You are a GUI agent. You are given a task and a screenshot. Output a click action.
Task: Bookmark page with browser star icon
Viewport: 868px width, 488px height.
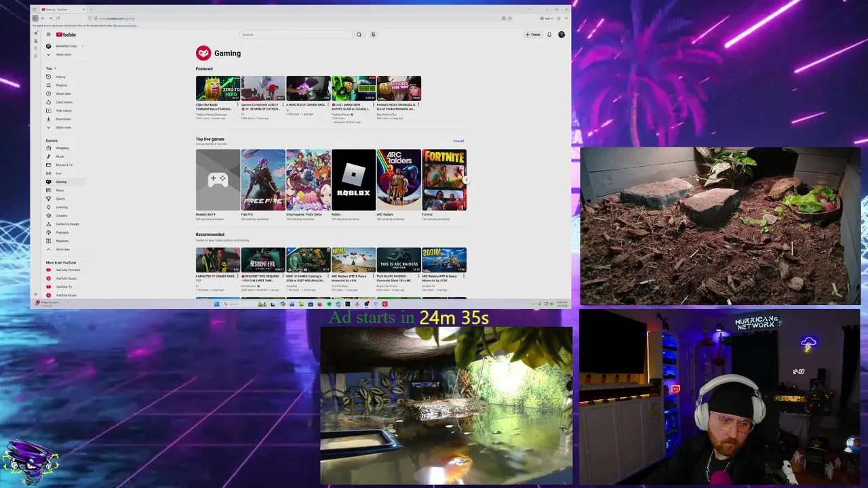tap(510, 18)
